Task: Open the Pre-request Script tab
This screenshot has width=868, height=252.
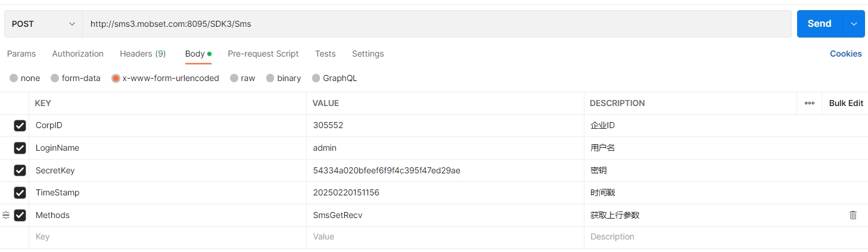Action: tap(263, 54)
